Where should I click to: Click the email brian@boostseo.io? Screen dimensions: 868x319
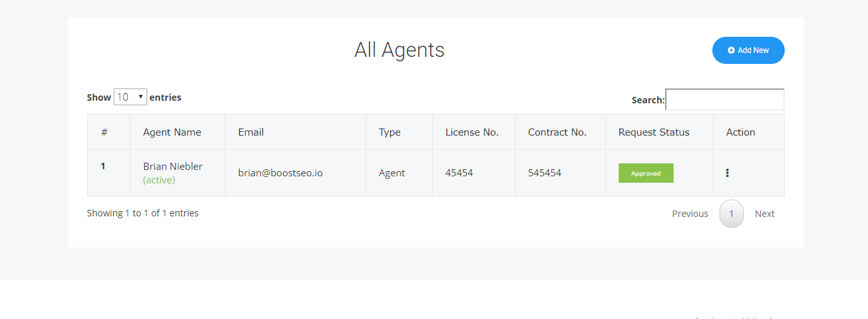[280, 173]
